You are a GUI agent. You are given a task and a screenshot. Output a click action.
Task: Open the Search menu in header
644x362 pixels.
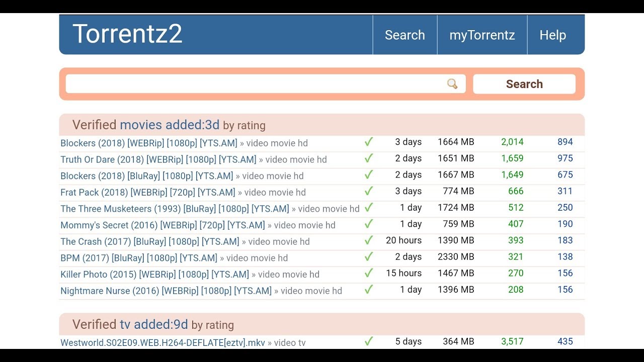click(405, 35)
